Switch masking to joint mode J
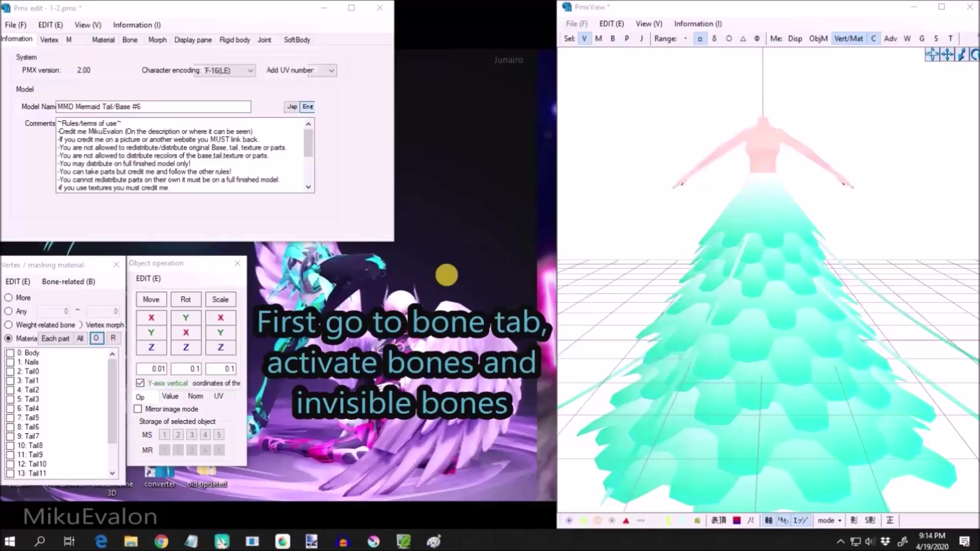Image resolution: width=980 pixels, height=551 pixels. pyautogui.click(x=642, y=38)
